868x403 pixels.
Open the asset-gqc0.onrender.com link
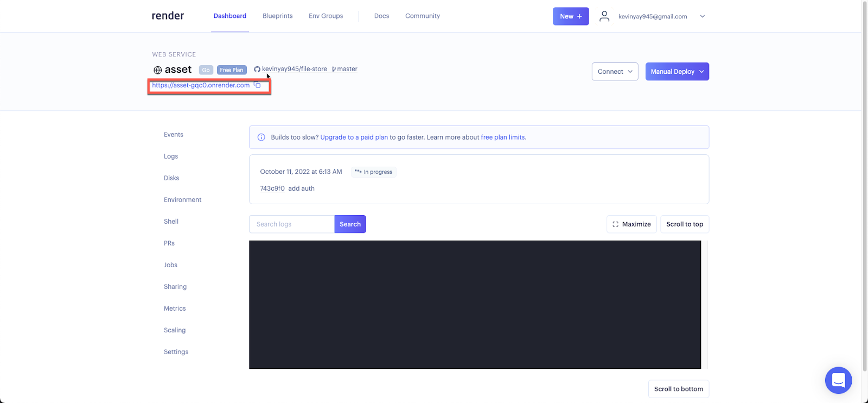point(201,85)
